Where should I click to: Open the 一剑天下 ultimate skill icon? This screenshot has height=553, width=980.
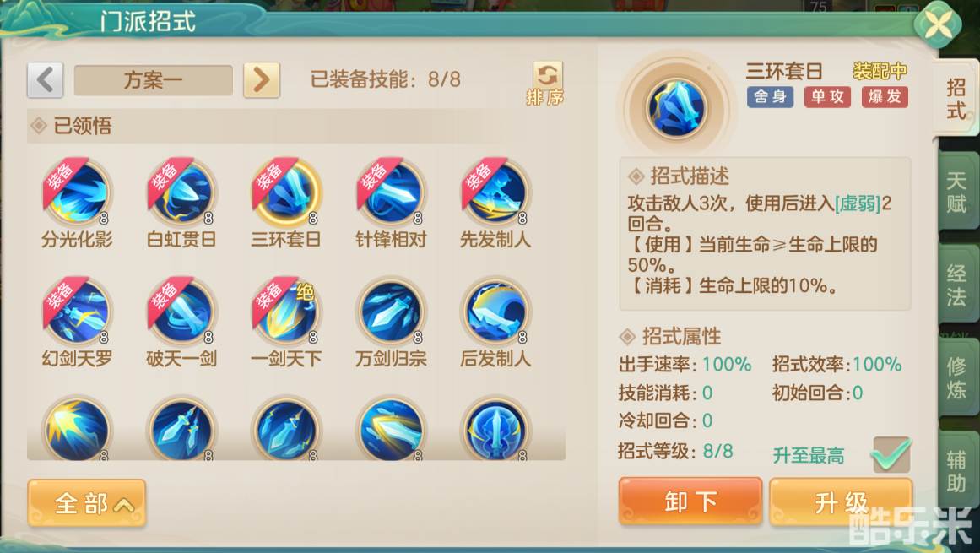tap(286, 312)
